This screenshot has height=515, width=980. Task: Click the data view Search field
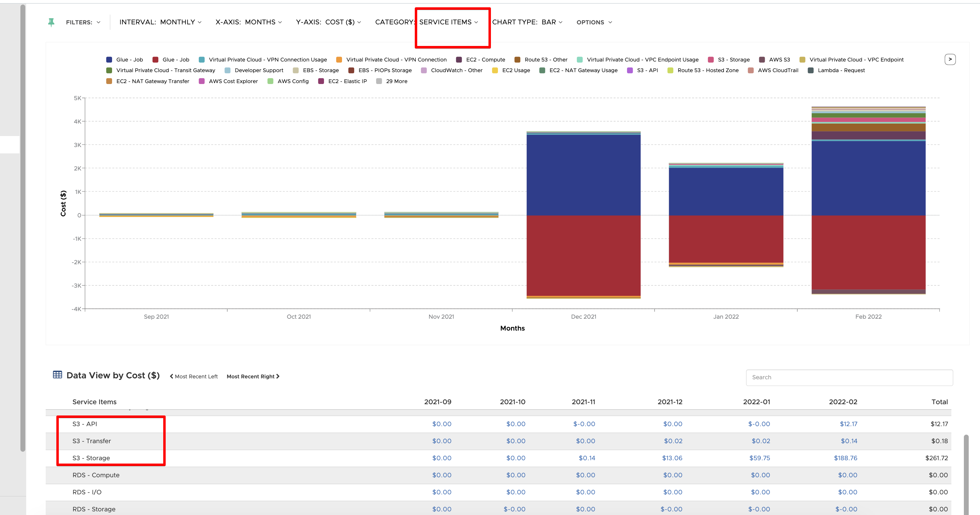849,377
